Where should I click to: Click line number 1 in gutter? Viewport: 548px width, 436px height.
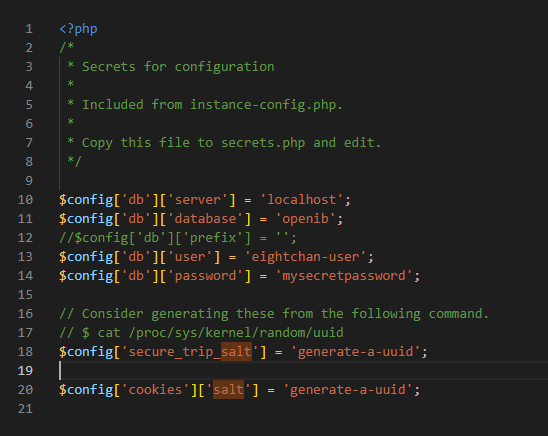[29, 29]
